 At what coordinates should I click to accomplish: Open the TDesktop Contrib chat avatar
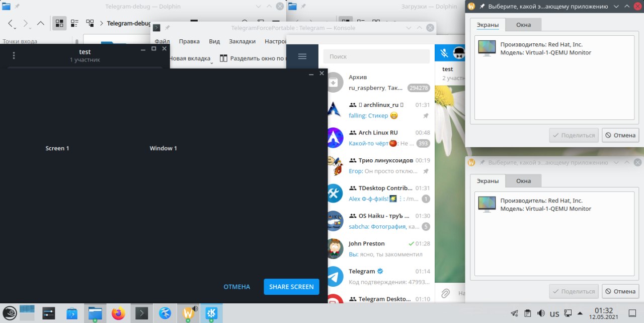(x=335, y=193)
